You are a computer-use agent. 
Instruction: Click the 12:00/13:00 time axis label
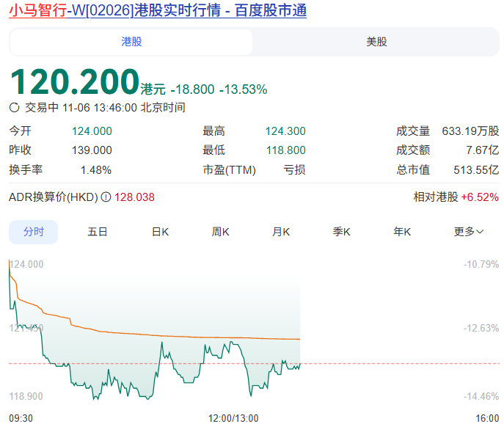click(x=233, y=418)
